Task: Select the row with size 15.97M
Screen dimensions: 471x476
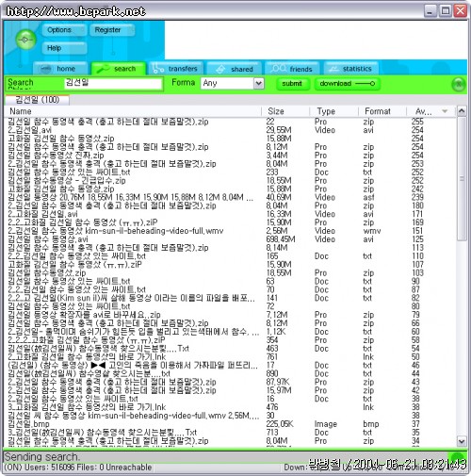Action: pyautogui.click(x=229, y=390)
